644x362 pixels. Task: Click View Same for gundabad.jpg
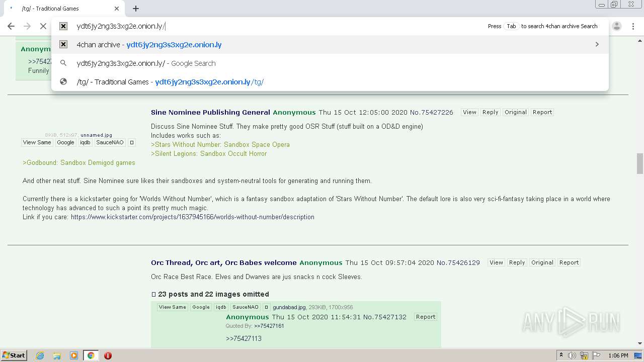click(173, 307)
